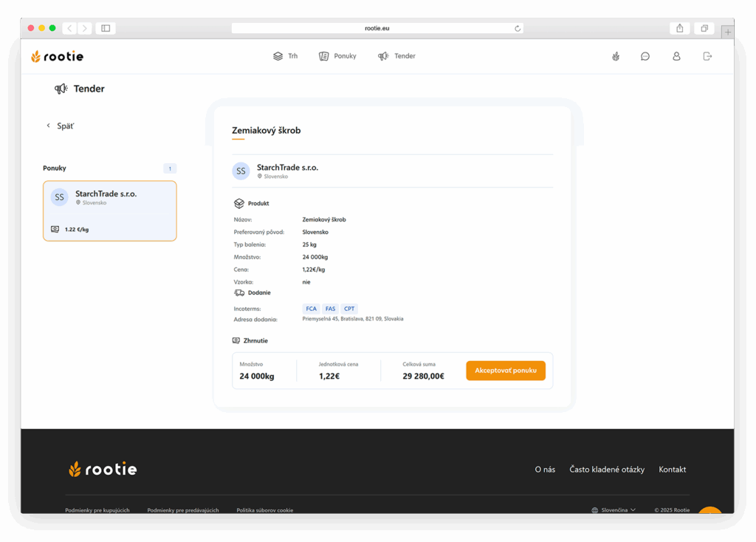The image size is (756, 542).
Task: Open the Kontakt footer link
Action: [x=672, y=470]
